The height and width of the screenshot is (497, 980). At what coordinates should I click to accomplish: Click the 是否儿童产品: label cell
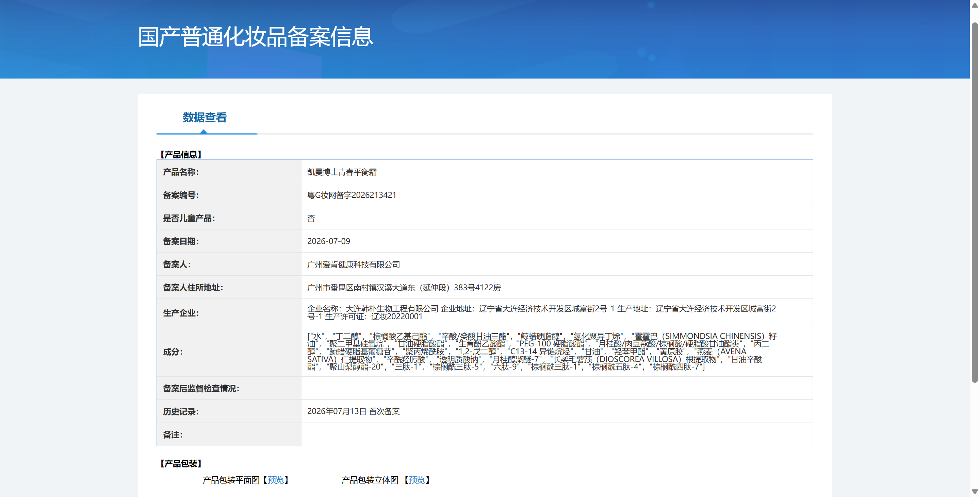pos(229,218)
